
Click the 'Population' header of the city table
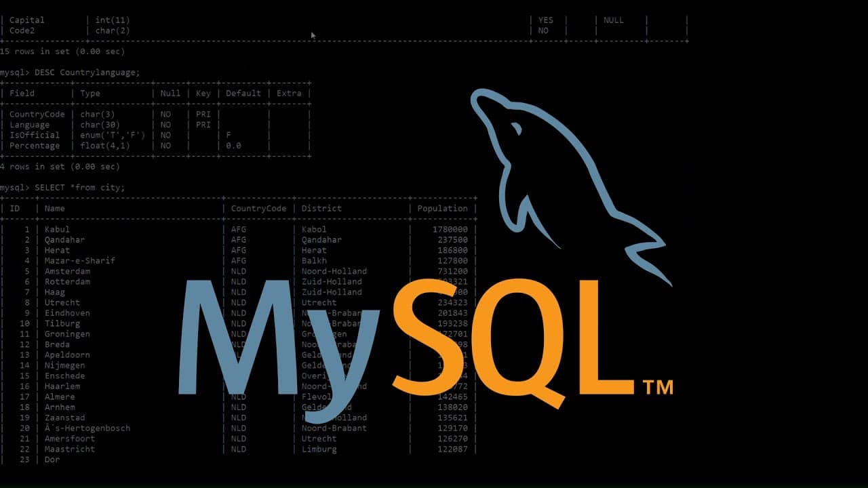pyautogui.click(x=443, y=209)
